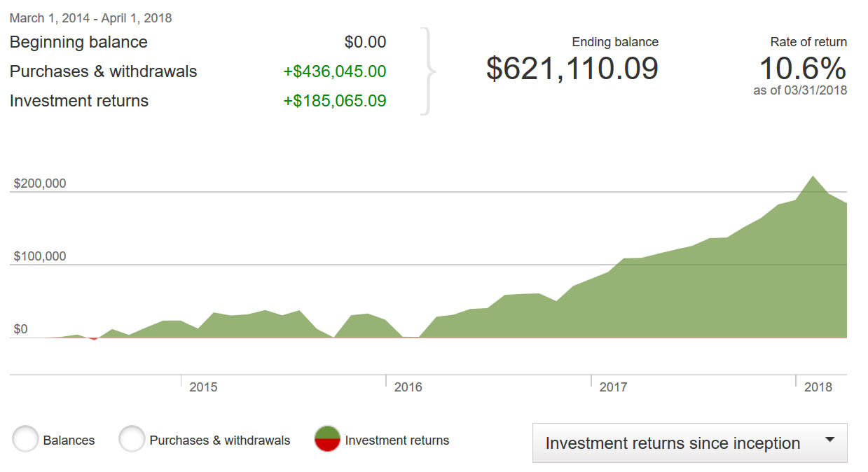Click the 2016 timeline label
Screen dimensions: 868x472
tap(408, 387)
